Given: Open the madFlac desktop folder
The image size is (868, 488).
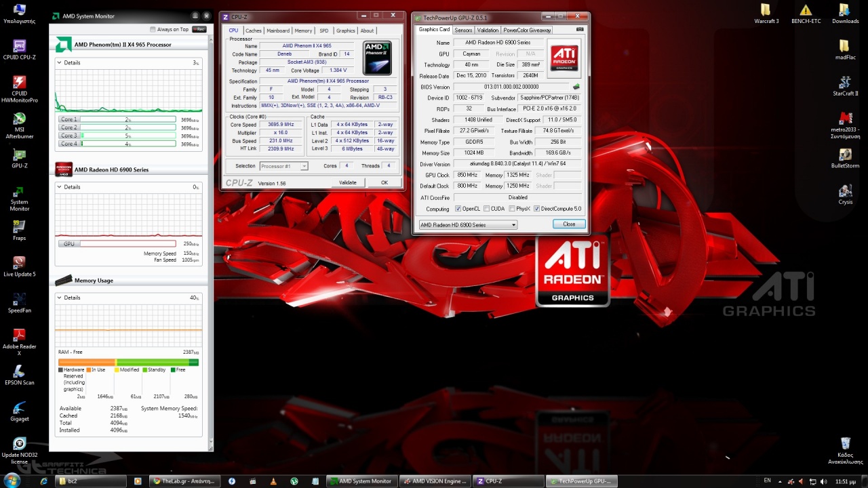Looking at the screenshot, I should click(x=845, y=50).
